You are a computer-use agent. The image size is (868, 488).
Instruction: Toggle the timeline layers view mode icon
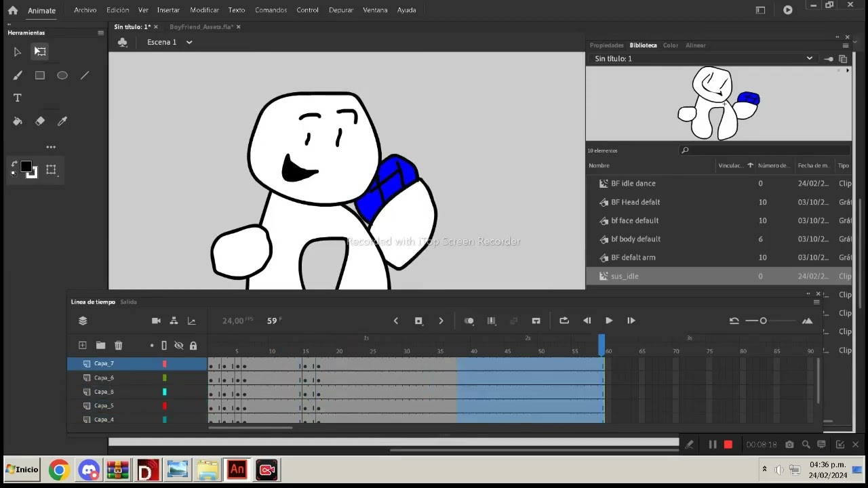(x=83, y=321)
